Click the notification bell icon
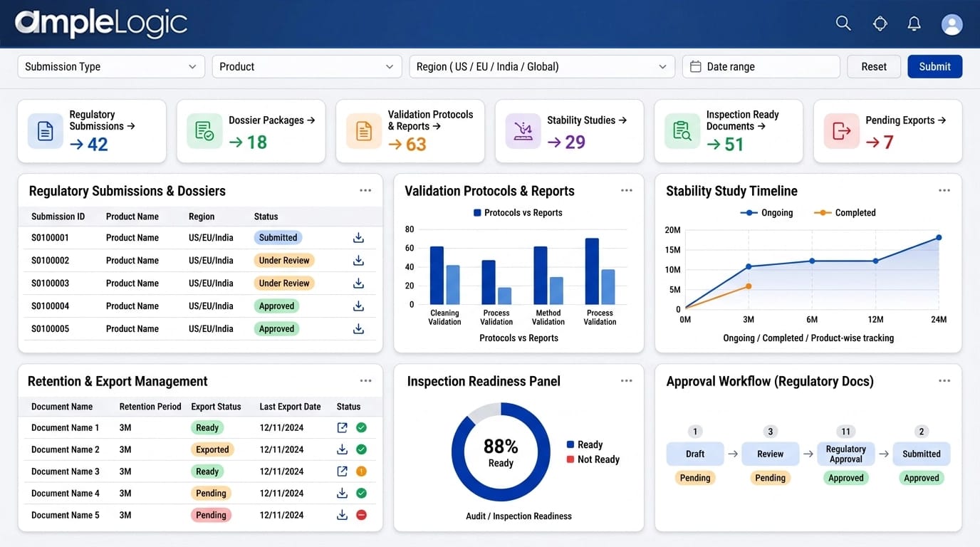980x547 pixels. pyautogui.click(x=914, y=24)
